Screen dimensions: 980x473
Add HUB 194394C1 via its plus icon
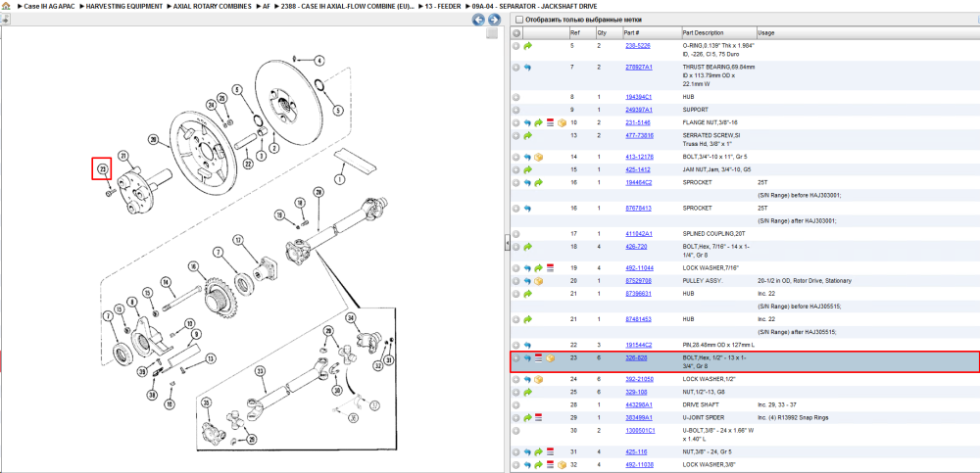(x=516, y=98)
